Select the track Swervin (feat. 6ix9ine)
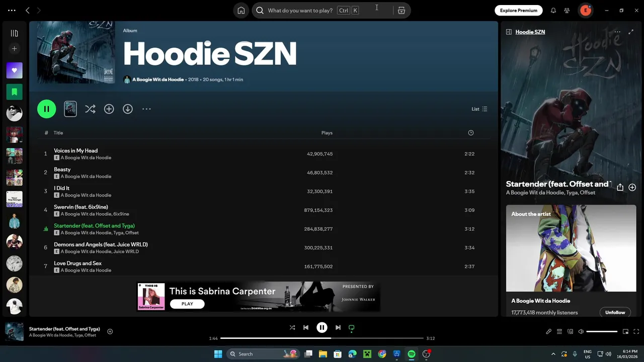 pos(81,207)
